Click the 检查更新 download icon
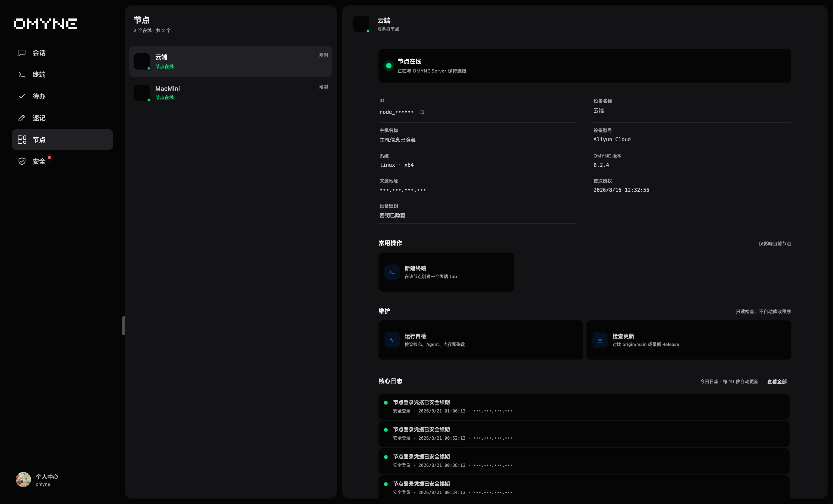Screen dimensions: 833x504 point(600,340)
